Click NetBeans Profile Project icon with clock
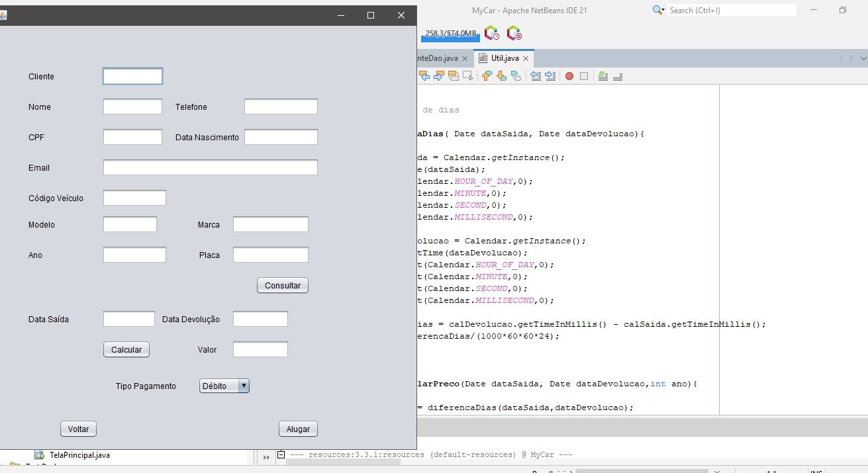The width and height of the screenshot is (868, 473). pyautogui.click(x=492, y=32)
